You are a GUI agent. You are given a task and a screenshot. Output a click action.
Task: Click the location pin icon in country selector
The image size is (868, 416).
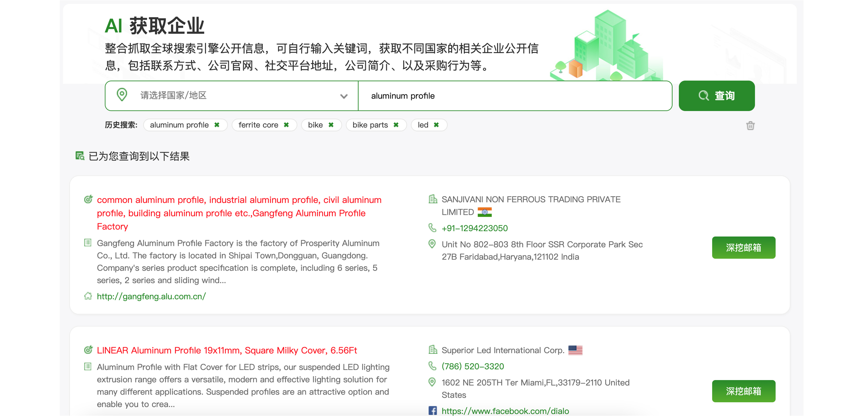[122, 95]
